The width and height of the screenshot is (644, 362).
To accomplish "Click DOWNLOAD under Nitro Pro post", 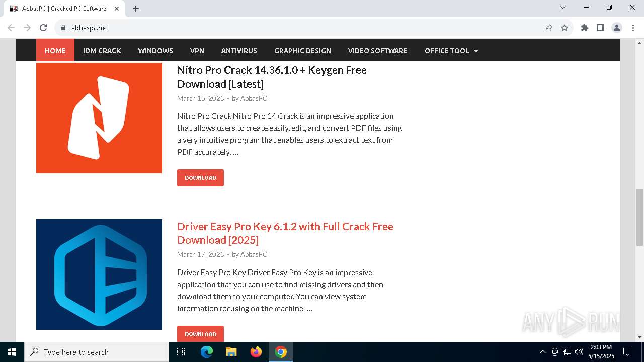I will click(x=200, y=178).
